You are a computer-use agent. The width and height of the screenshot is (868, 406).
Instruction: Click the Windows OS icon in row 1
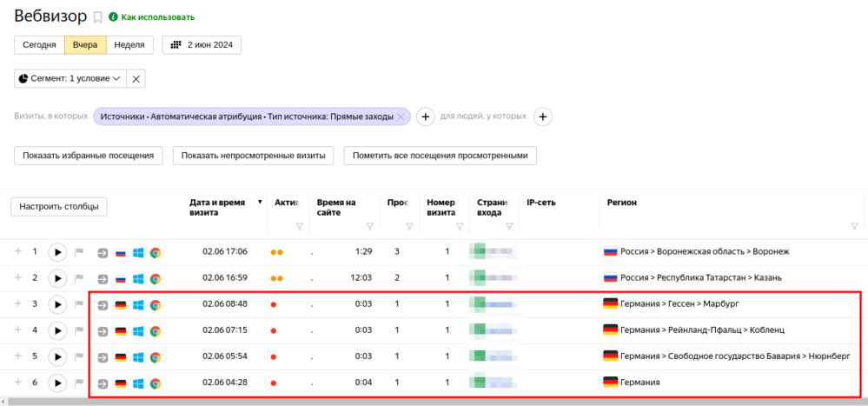tap(138, 253)
